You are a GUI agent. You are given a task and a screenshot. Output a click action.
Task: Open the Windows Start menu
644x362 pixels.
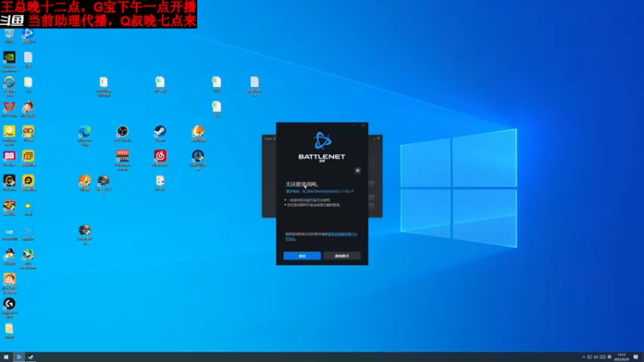click(x=6, y=357)
